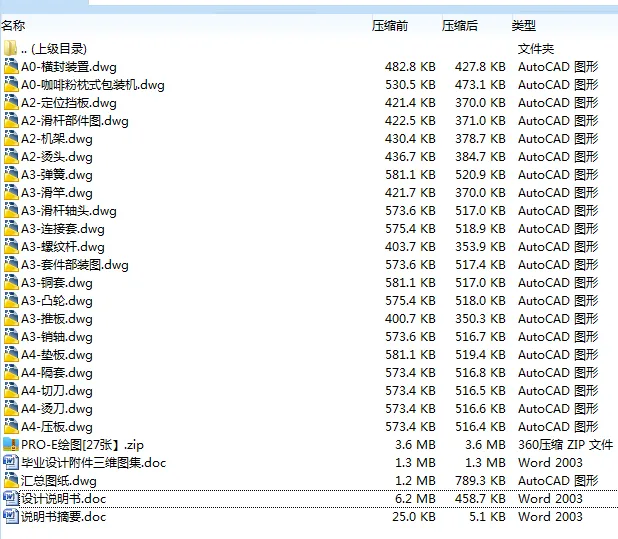Sort by the 压缩后 column header
Image resolution: width=618 pixels, height=539 pixels.
coord(460,26)
